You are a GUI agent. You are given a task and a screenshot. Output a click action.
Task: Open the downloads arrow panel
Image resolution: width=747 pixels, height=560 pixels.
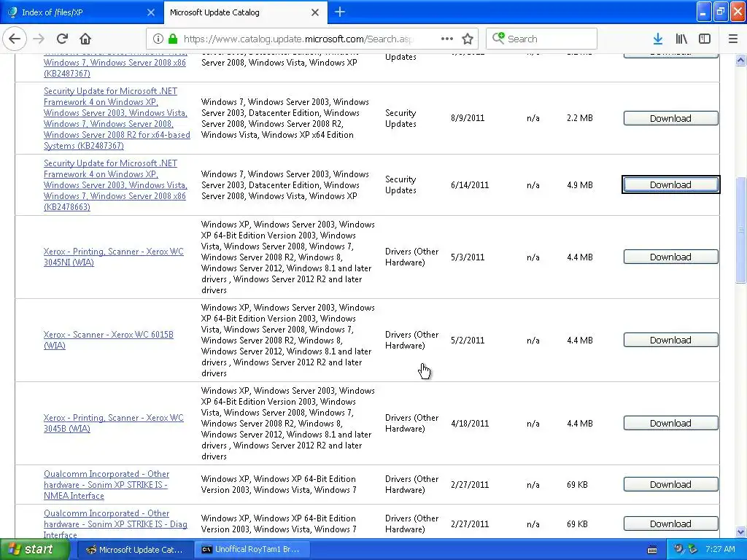pos(658,39)
